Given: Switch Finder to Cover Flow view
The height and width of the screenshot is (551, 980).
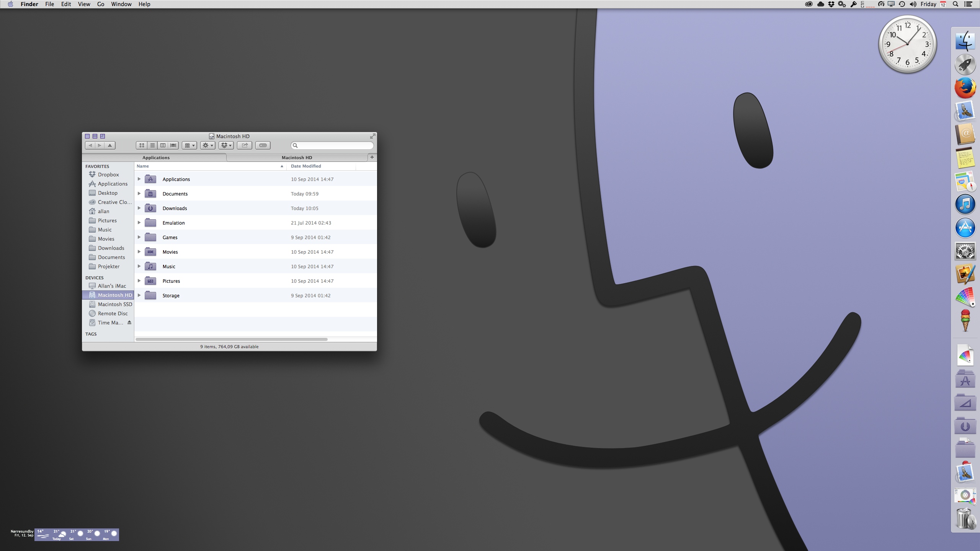Looking at the screenshot, I should (173, 145).
